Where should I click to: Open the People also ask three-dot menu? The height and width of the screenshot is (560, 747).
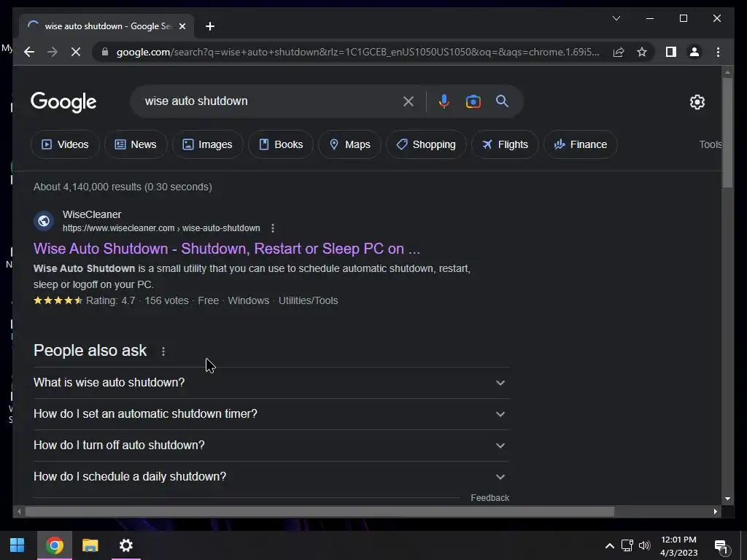point(163,351)
